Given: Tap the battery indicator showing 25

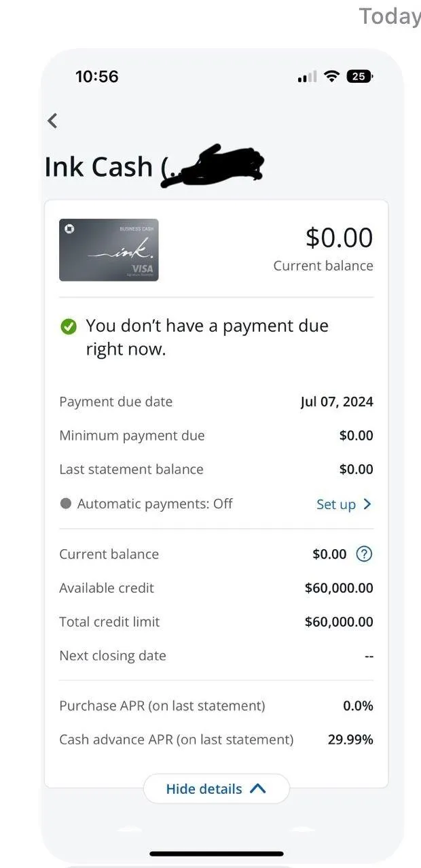Looking at the screenshot, I should pos(359,76).
